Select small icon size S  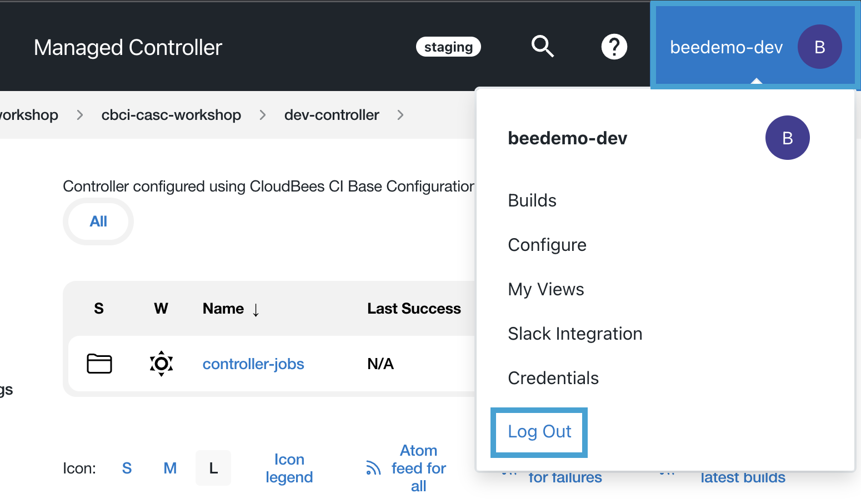coord(127,468)
